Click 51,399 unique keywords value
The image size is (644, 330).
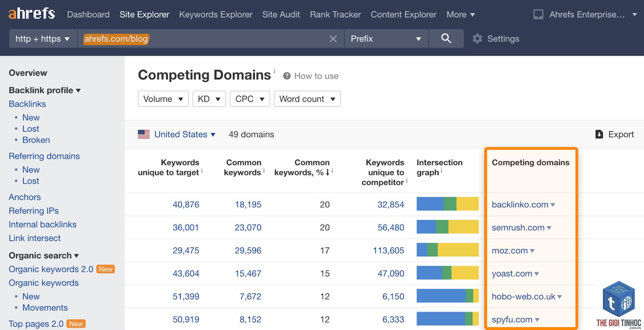click(186, 297)
